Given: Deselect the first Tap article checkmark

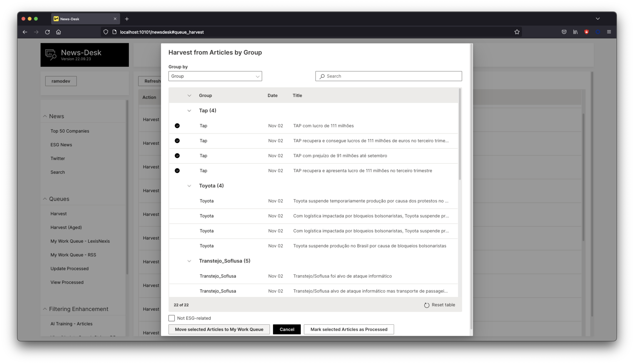Looking at the screenshot, I should coord(177,126).
